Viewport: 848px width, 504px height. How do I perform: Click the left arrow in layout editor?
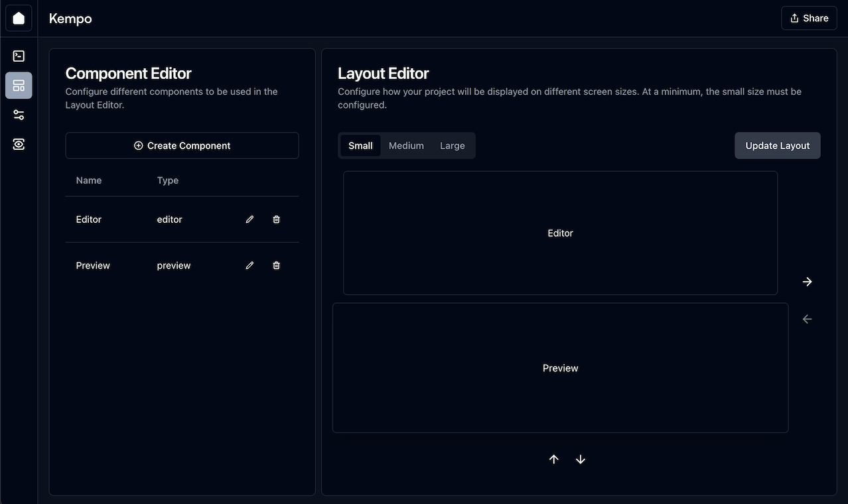coord(807,319)
